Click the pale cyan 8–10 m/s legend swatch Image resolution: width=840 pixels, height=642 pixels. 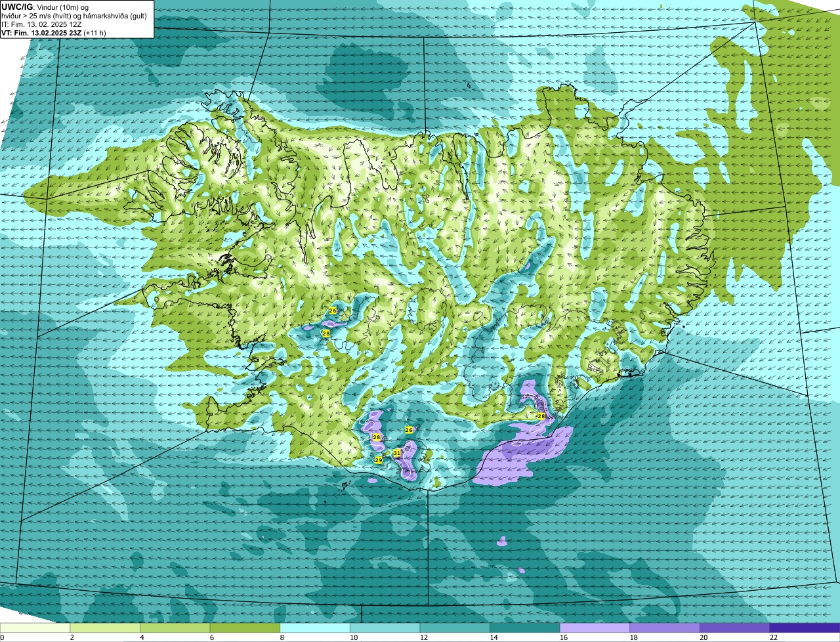tap(315, 628)
